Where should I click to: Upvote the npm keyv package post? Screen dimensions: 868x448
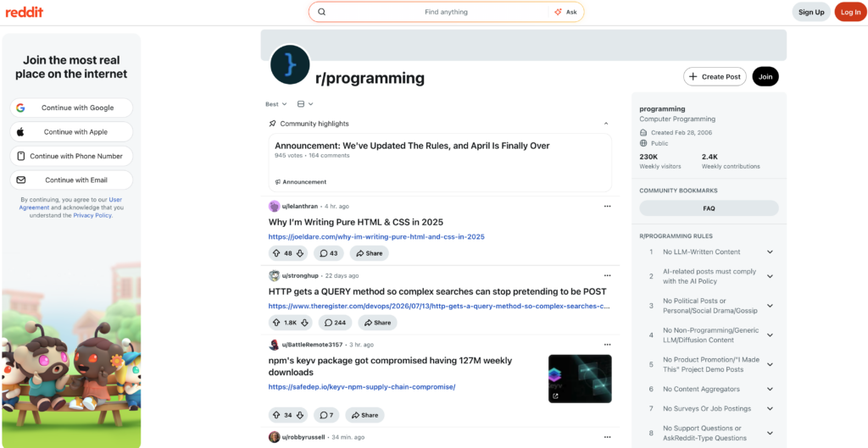click(276, 415)
